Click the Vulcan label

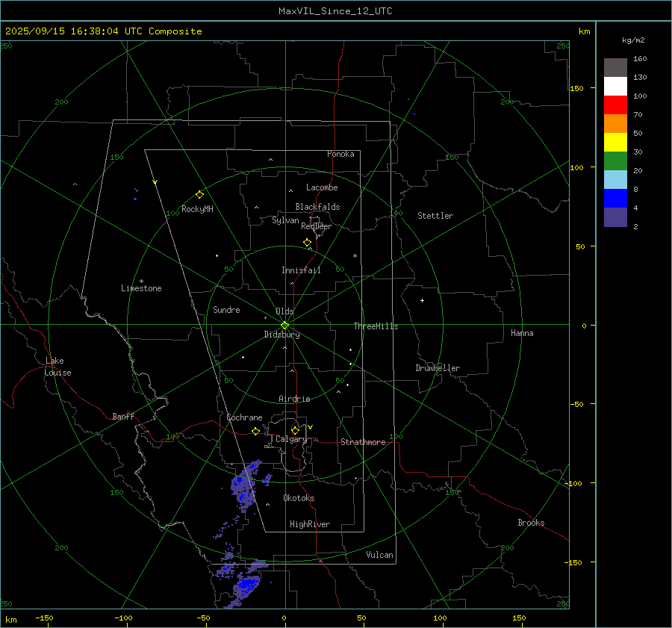[x=379, y=555]
